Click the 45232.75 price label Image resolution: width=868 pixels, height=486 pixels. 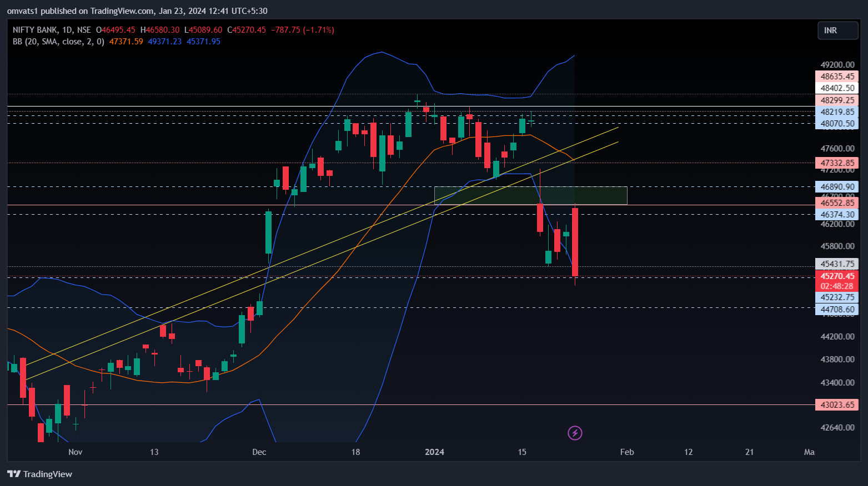coord(837,297)
